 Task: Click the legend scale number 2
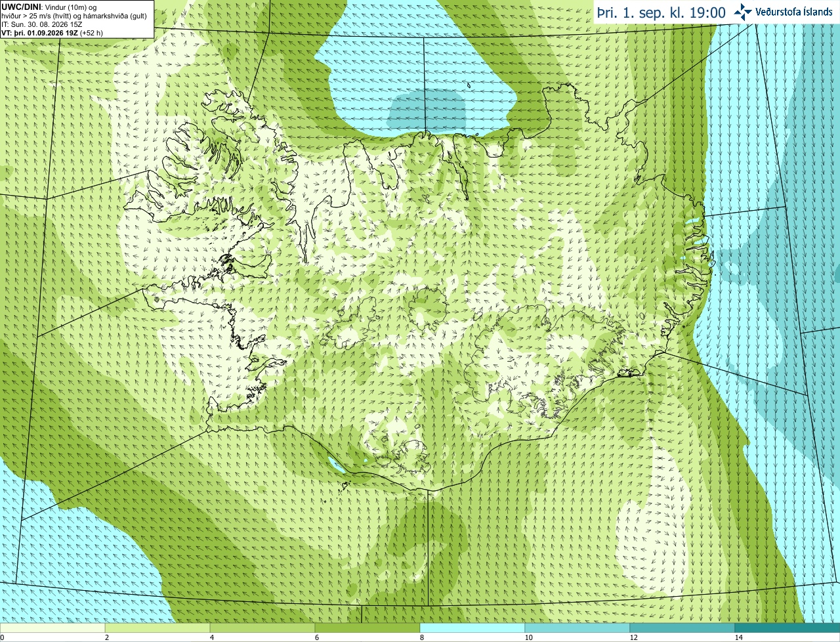pos(106,637)
